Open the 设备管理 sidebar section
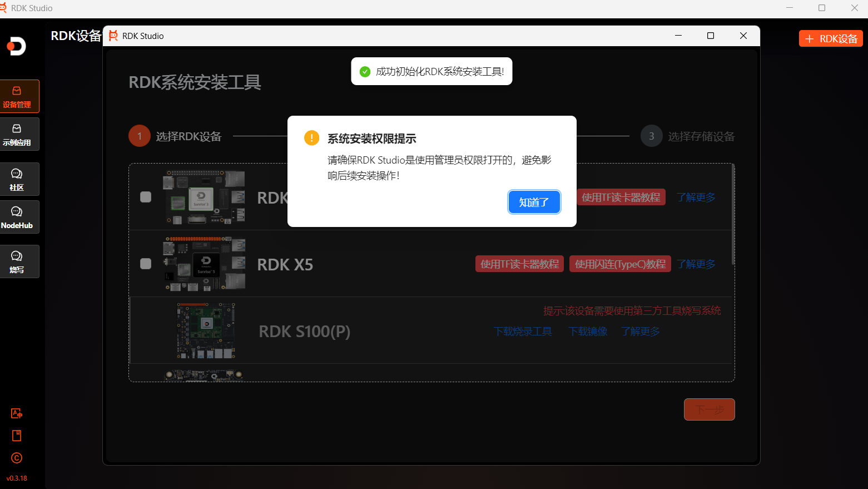868x489 pixels. (18, 96)
